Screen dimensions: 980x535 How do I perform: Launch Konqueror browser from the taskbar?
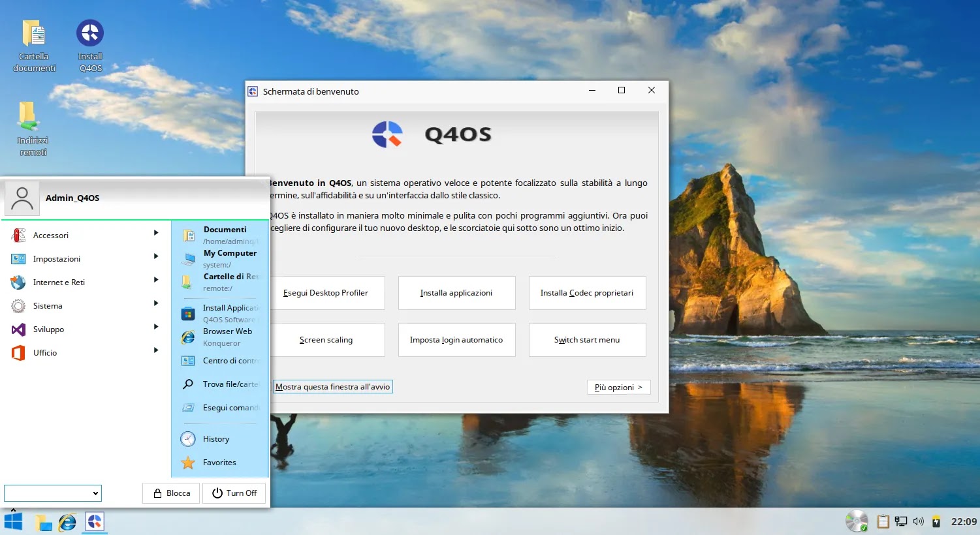coord(67,522)
